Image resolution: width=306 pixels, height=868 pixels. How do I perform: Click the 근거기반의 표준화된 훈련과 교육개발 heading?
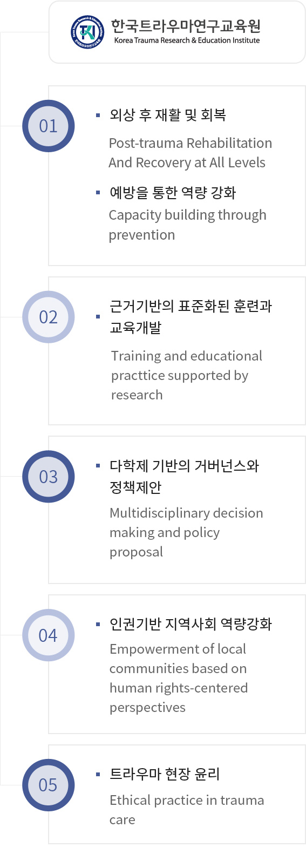[x=191, y=317]
